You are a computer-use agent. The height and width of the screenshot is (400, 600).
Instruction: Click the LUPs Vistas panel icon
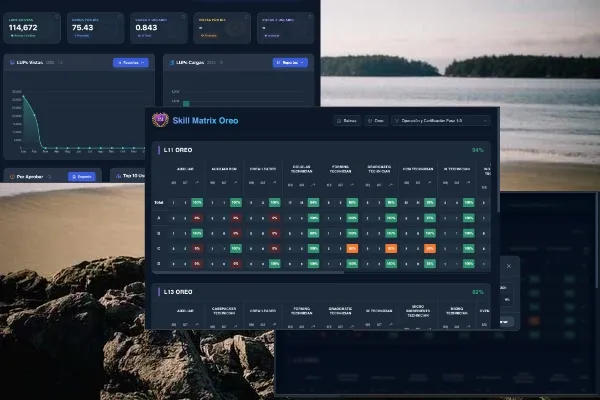12,62
